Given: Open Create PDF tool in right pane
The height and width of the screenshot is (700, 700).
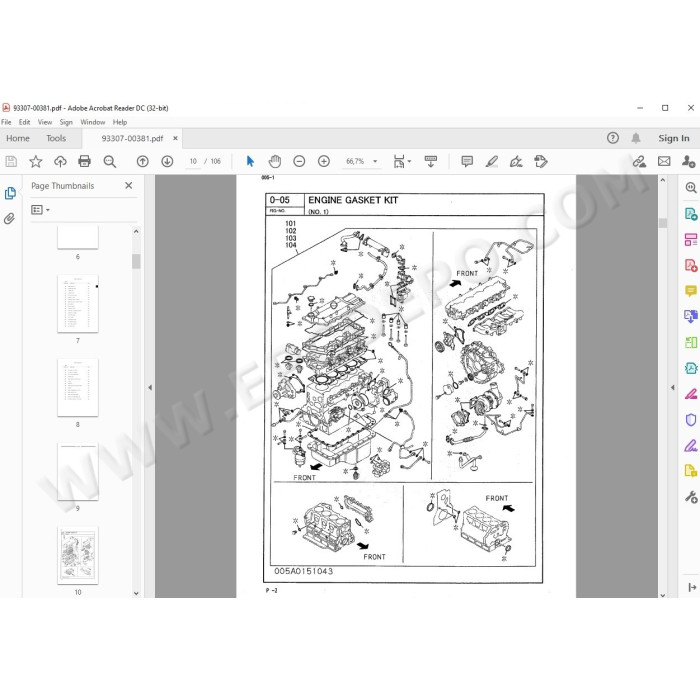Looking at the screenshot, I should pyautogui.click(x=691, y=265).
